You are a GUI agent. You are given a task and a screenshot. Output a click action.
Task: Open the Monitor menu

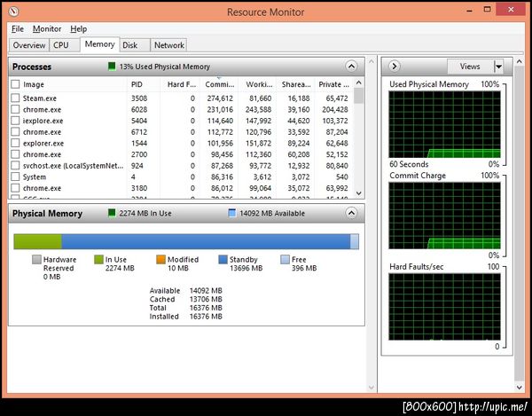[x=47, y=29]
